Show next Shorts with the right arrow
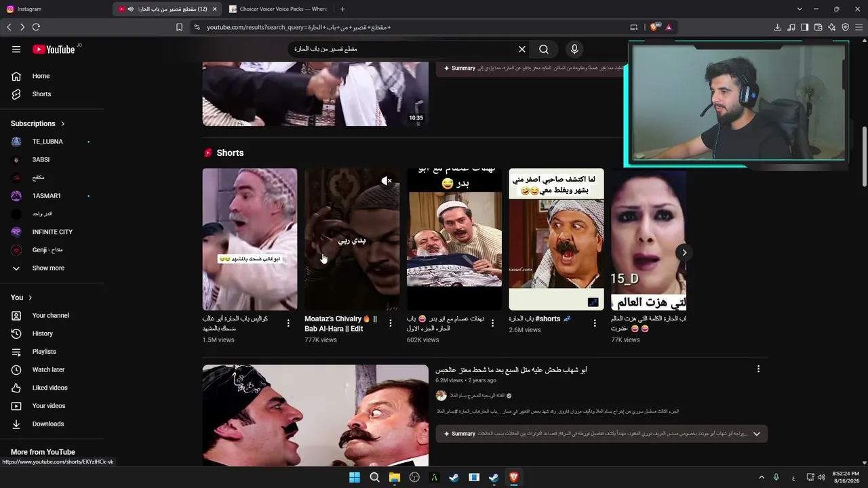The width and height of the screenshot is (868, 488). 684,253
